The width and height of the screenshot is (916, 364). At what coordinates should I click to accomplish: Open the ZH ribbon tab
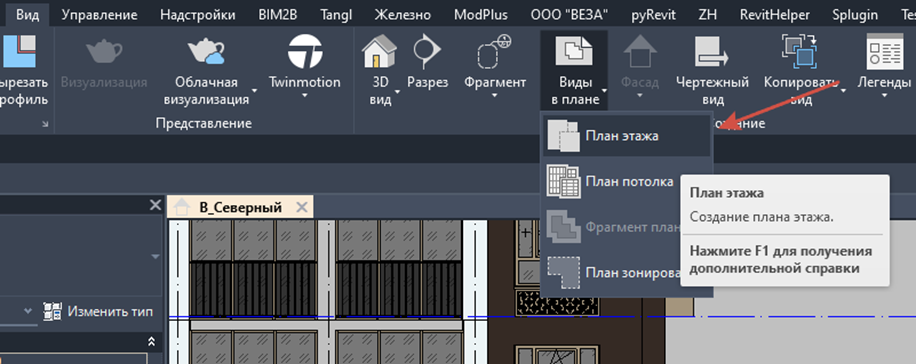[x=707, y=15]
